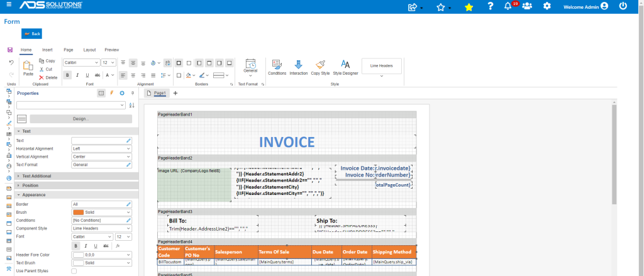Select the INVOICE title on canvas

click(287, 142)
